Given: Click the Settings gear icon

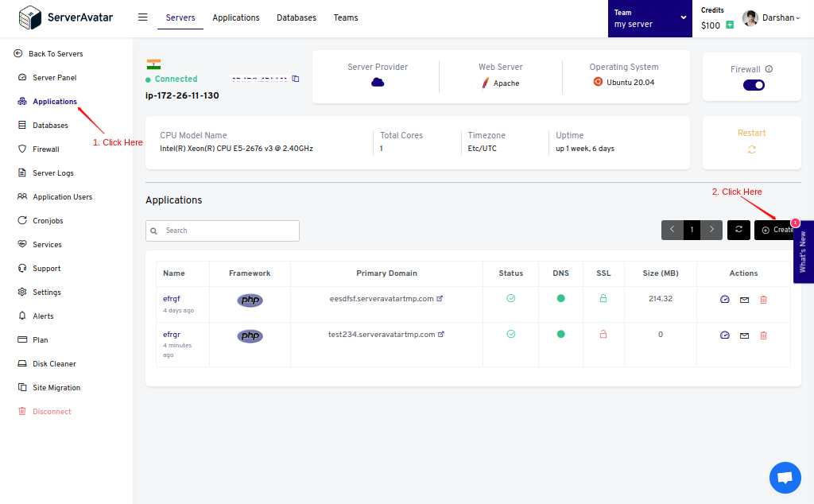Looking at the screenshot, I should click(x=21, y=292).
